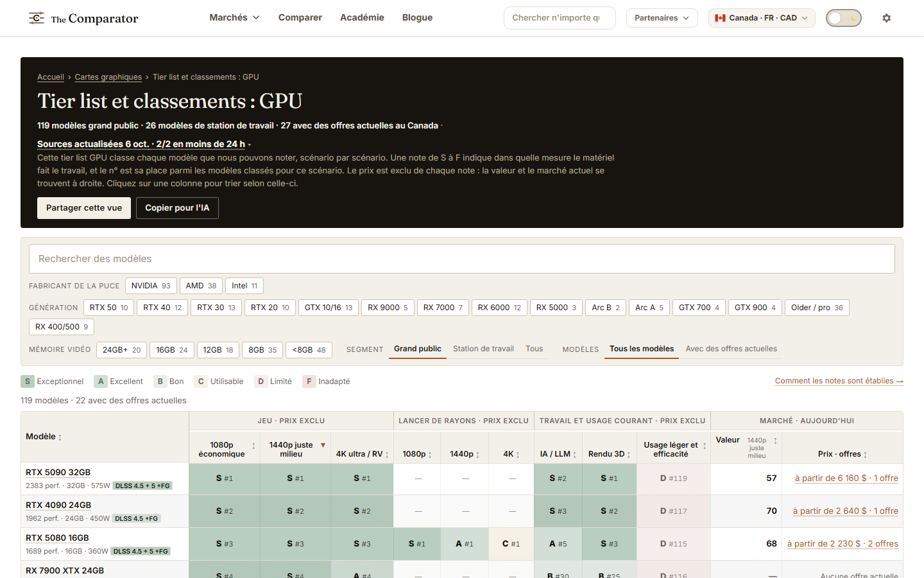Open RTX 4090 offer à partir de 2 640 $
This screenshot has width=924, height=578.
click(845, 511)
